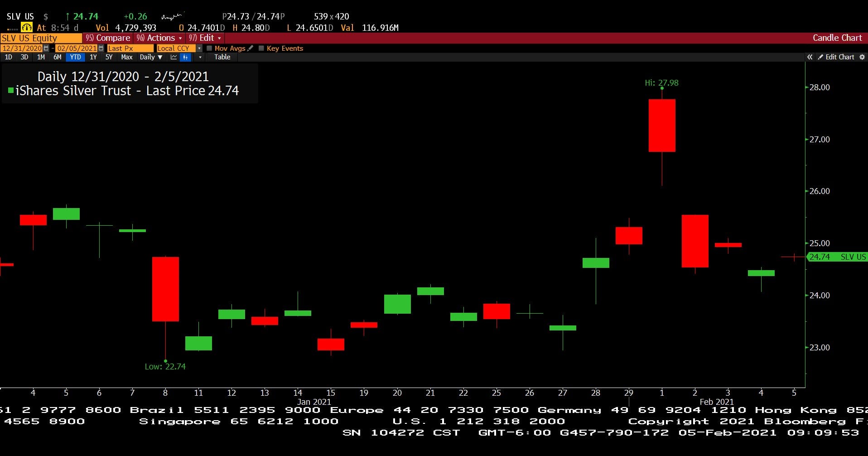The image size is (868, 456).
Task: Click the last price 24.74 in header
Action: click(x=86, y=17)
